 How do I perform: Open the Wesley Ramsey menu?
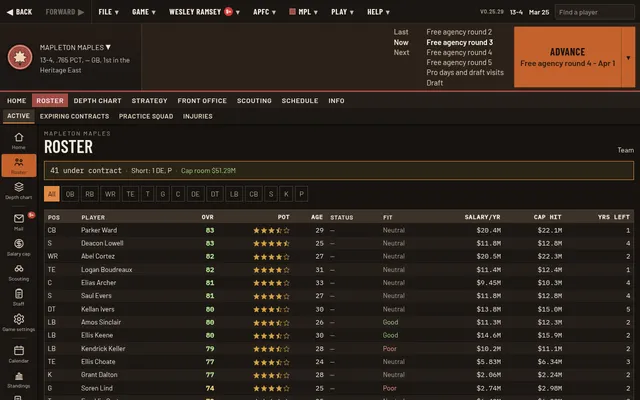point(204,12)
